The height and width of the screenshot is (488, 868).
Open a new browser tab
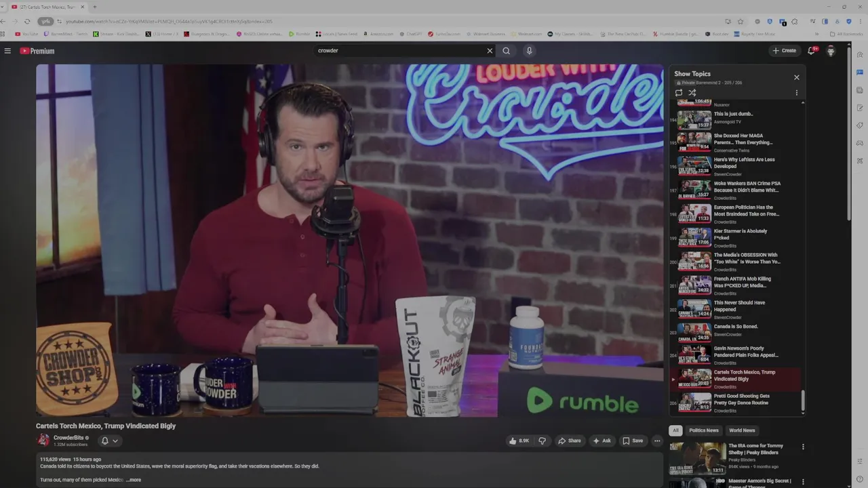coord(94,7)
